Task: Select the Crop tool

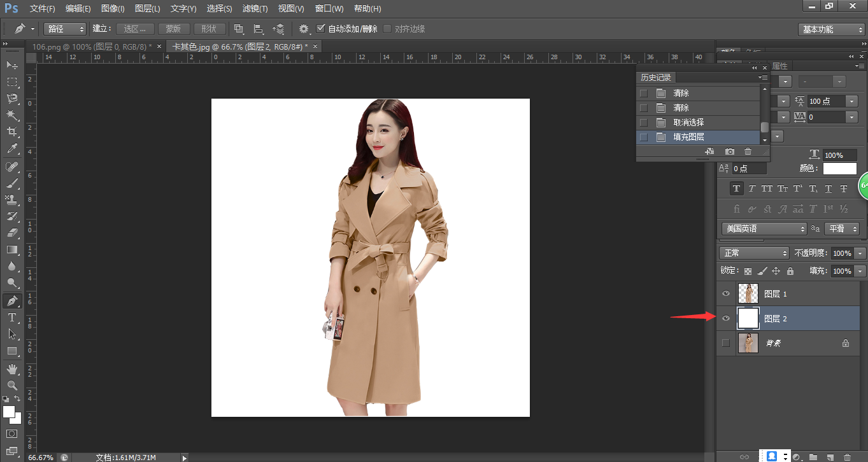Action: [12, 132]
